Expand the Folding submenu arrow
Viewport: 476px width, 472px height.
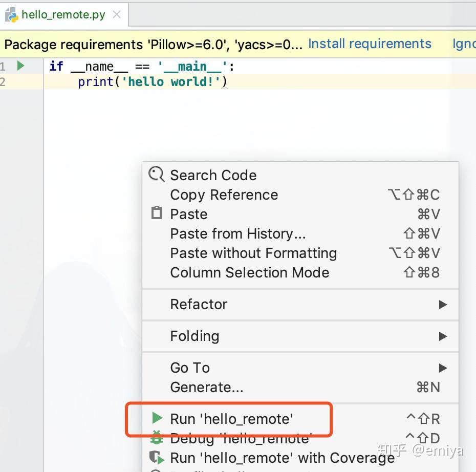point(443,336)
